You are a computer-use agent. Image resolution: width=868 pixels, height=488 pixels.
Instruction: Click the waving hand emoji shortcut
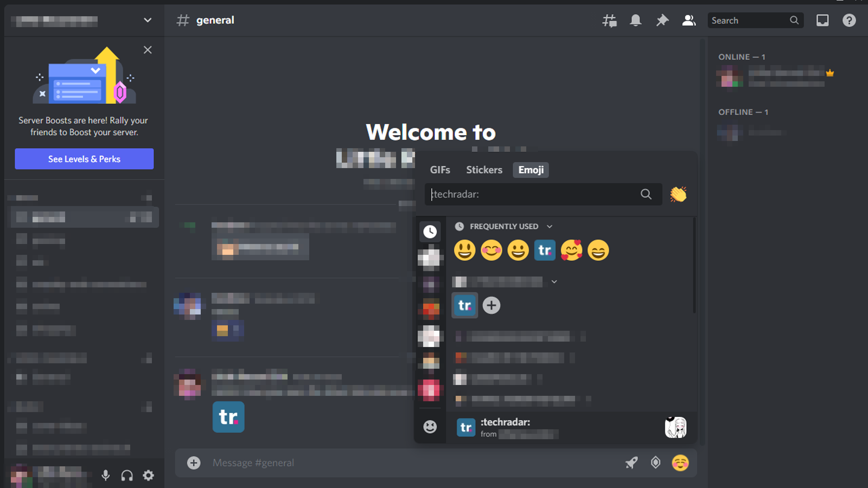[679, 193]
